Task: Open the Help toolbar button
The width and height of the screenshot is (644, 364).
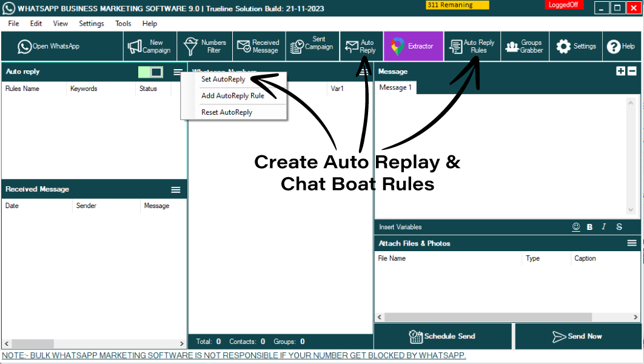Action: [x=622, y=46]
